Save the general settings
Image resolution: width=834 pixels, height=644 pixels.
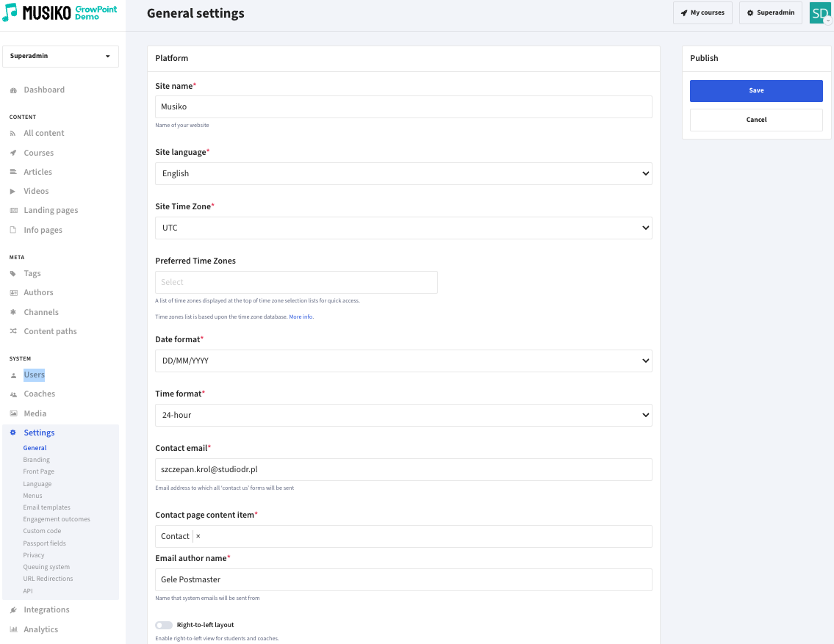[x=756, y=91]
